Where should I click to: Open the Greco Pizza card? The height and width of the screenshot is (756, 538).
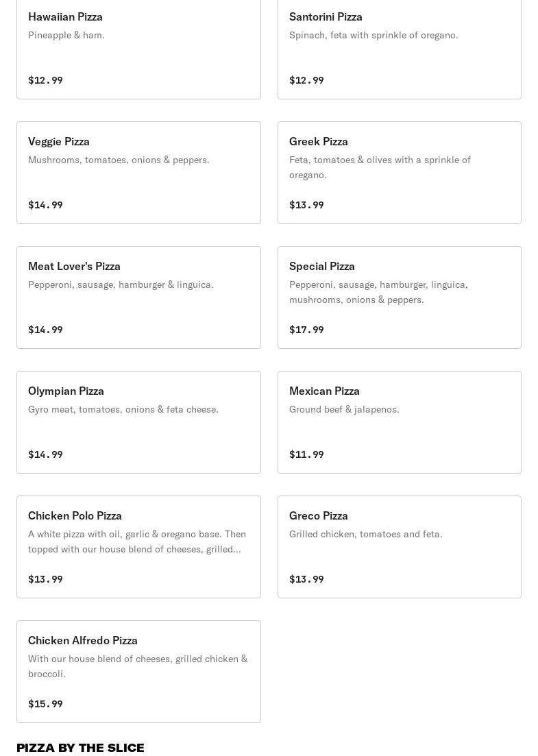pos(399,547)
